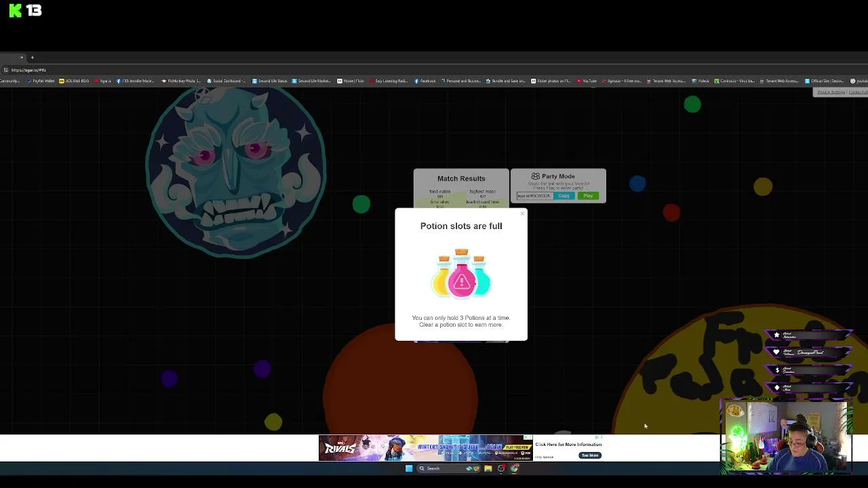The width and height of the screenshot is (868, 488).
Task: Open the AOL Mail bookmark
Action: (x=75, y=81)
